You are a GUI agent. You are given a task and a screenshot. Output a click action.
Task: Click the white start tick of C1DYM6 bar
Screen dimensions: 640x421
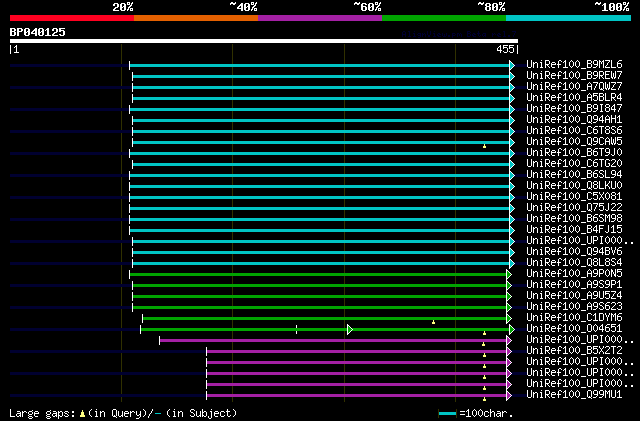click(x=142, y=319)
